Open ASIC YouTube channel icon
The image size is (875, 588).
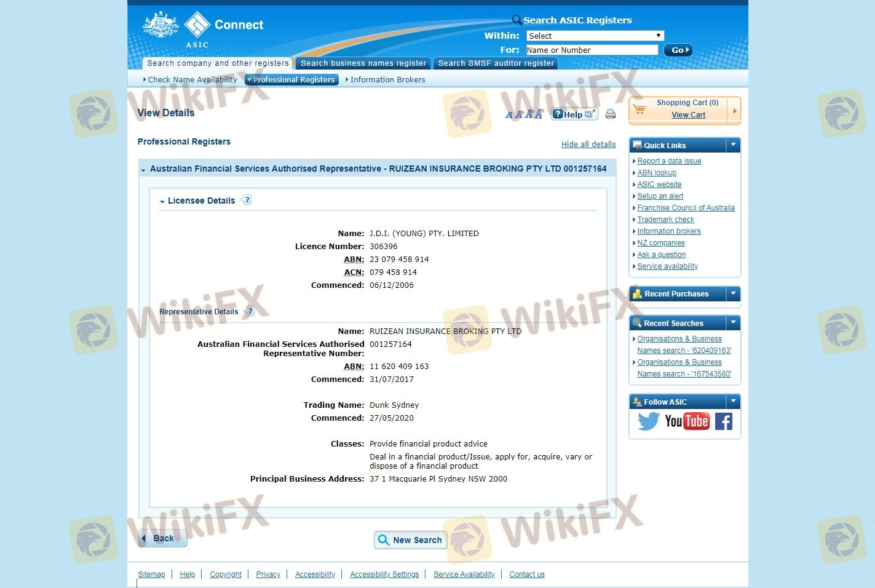tap(687, 421)
